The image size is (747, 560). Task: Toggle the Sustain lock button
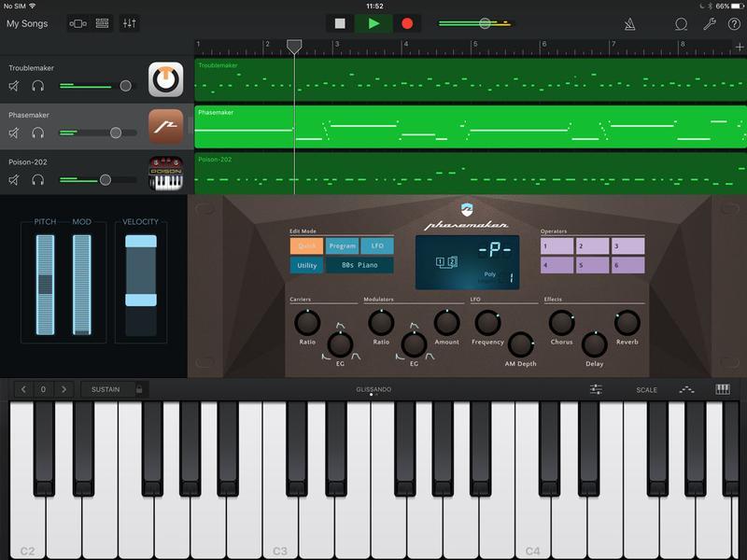coord(139,389)
